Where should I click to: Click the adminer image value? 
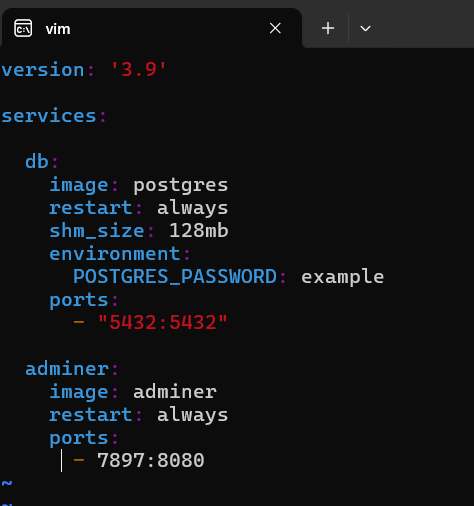[175, 392]
